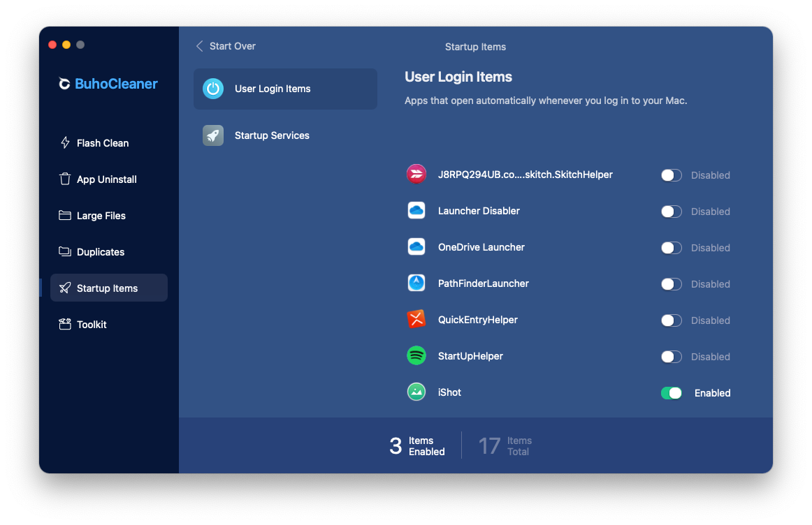
Task: Click the Disabled label for SkitchHelper
Action: pos(711,175)
